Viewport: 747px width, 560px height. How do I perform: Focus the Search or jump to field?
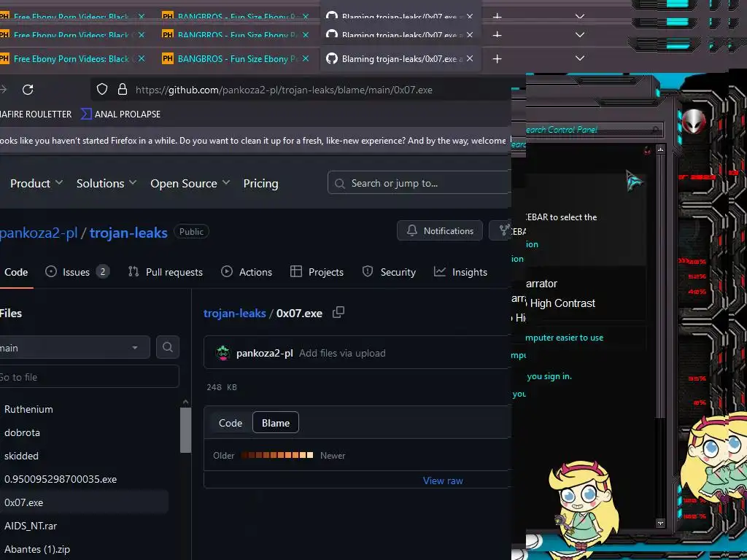(419, 183)
